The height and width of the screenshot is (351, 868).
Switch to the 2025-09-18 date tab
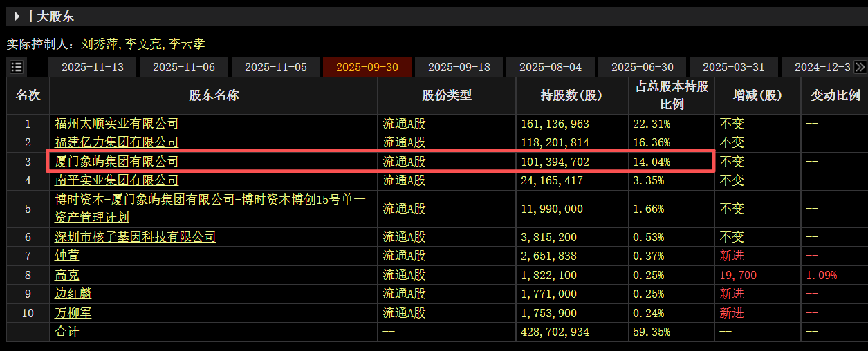click(x=459, y=67)
